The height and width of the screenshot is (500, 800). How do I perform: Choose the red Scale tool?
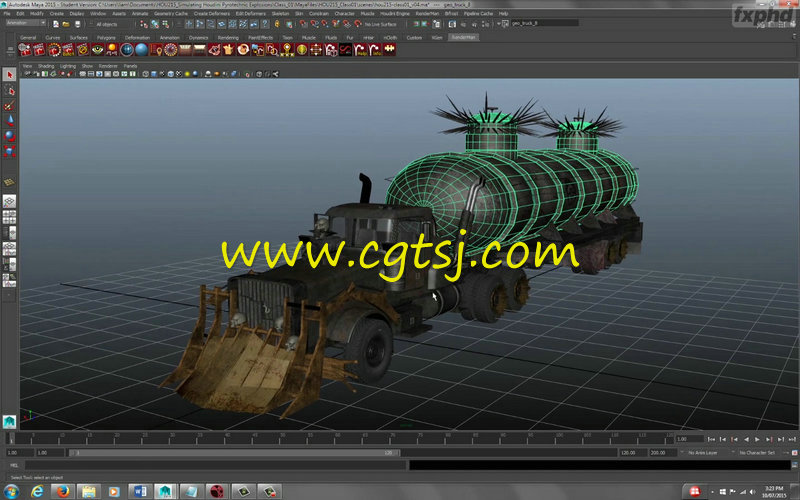[9, 151]
